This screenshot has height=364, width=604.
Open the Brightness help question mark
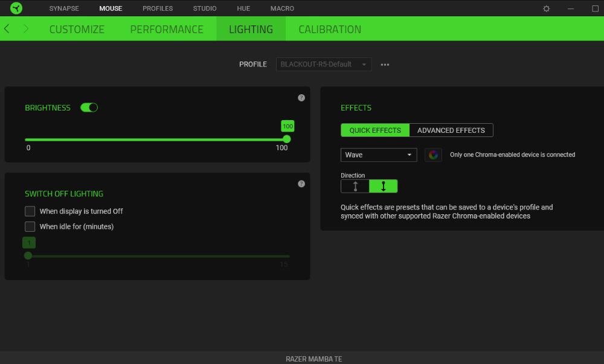coord(301,98)
